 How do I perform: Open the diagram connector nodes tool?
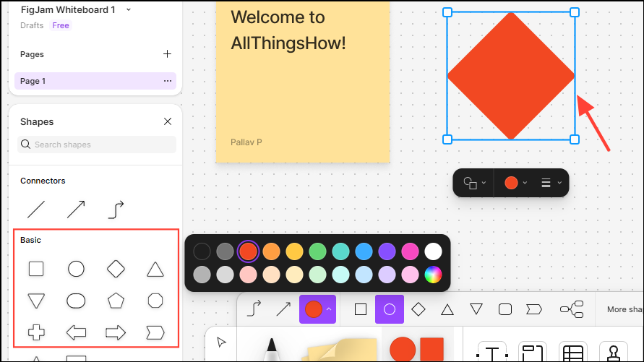pos(572,309)
